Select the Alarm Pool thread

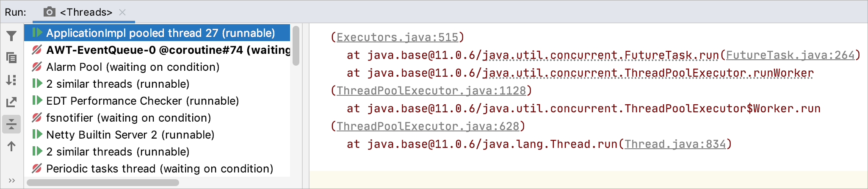coord(133,67)
